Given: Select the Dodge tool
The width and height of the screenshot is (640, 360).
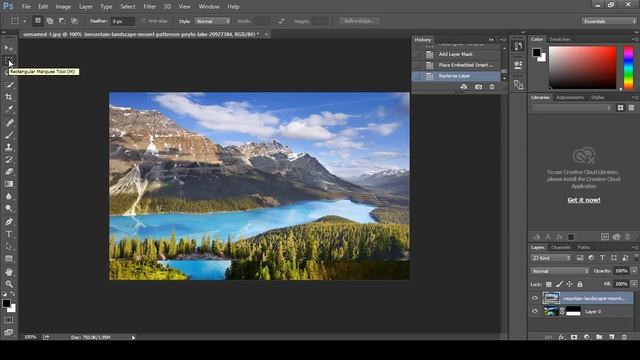Looking at the screenshot, I should click(x=9, y=208).
